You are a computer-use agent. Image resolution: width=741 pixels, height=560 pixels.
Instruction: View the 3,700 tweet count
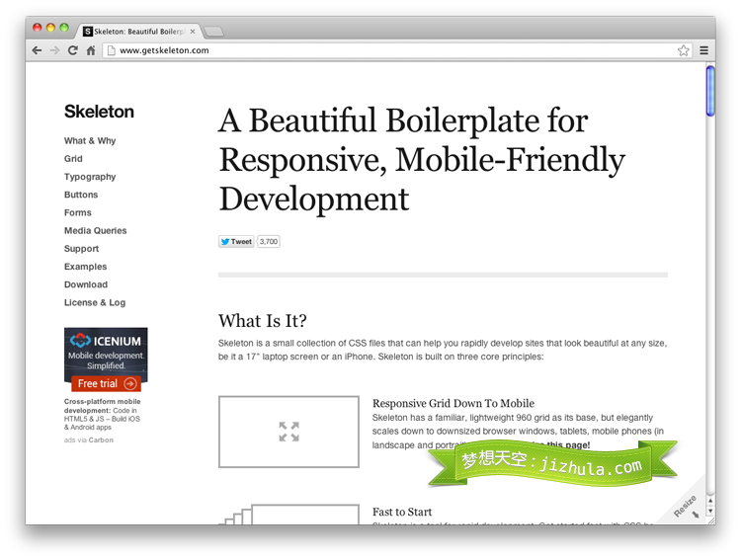click(269, 242)
